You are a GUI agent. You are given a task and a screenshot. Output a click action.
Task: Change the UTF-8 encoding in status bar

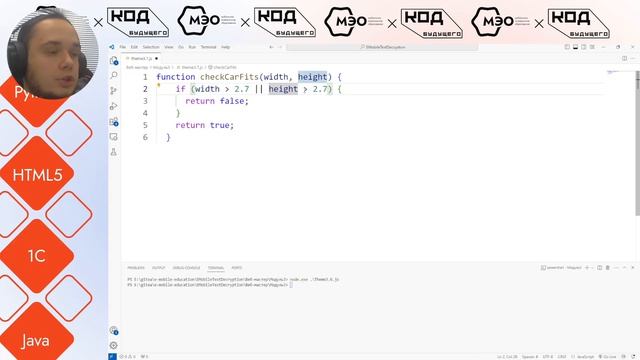point(547,357)
